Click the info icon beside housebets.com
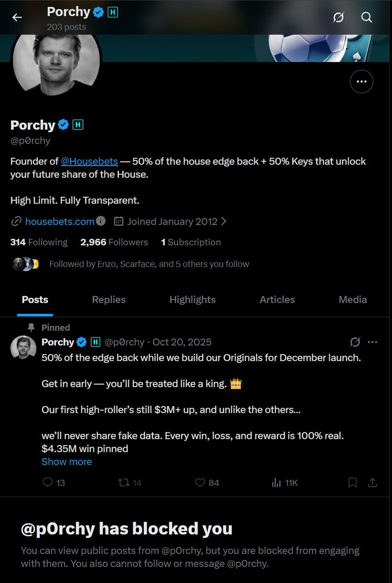 pos(101,221)
